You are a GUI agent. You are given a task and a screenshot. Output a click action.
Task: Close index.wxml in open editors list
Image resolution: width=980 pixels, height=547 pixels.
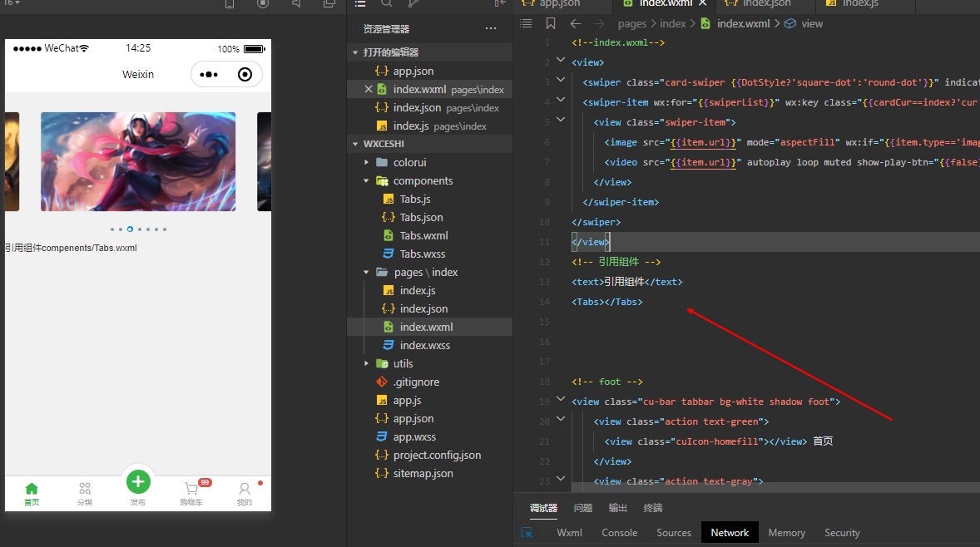pyautogui.click(x=369, y=89)
